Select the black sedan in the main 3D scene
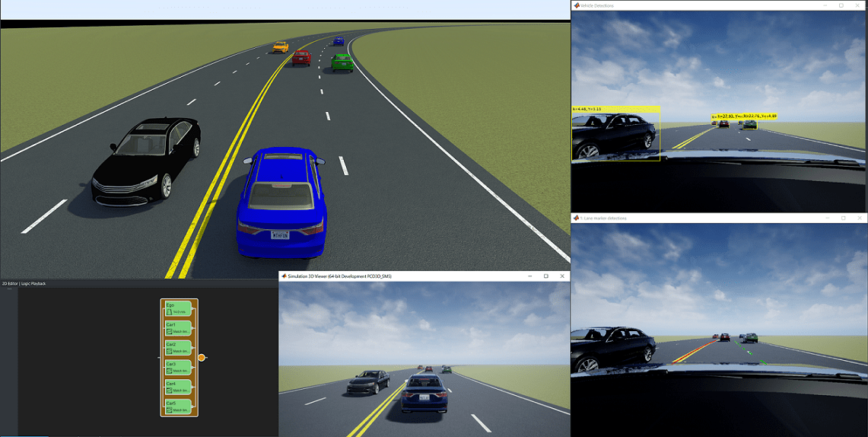This screenshot has height=437, width=868. (146, 161)
